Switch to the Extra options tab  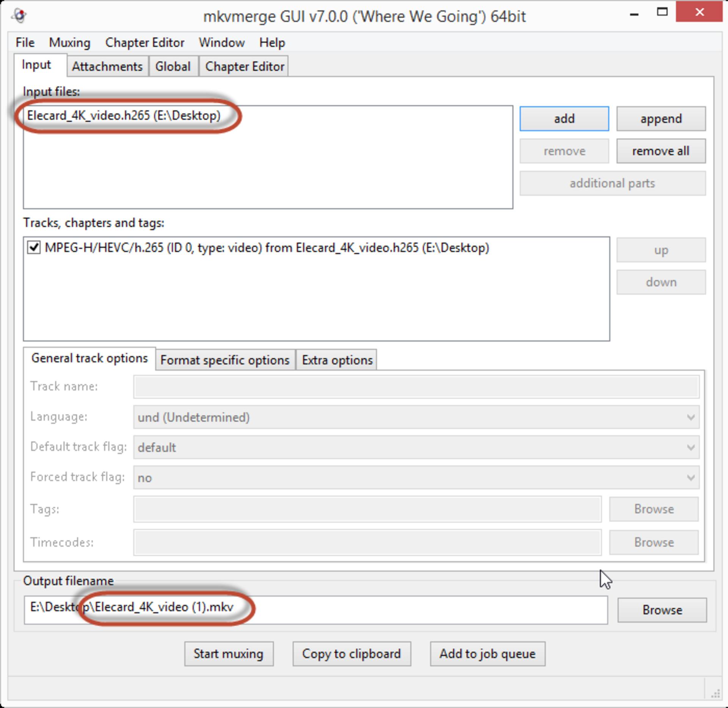click(337, 360)
